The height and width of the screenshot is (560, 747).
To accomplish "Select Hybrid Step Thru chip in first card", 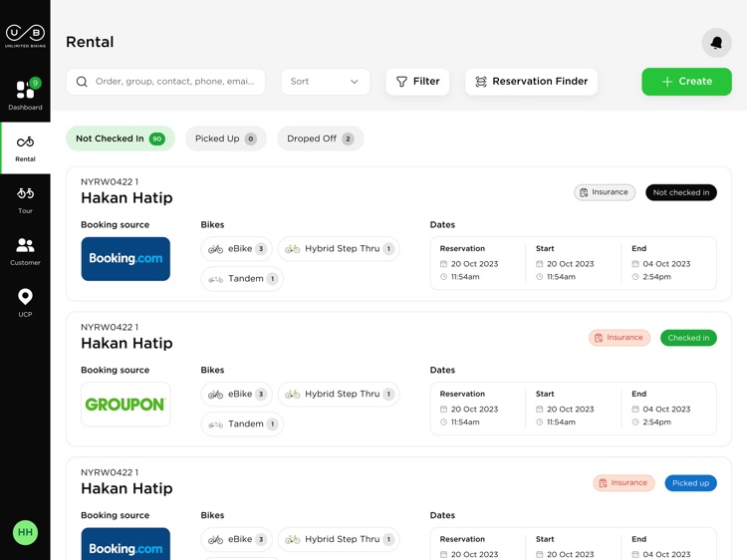I will pyautogui.click(x=339, y=249).
